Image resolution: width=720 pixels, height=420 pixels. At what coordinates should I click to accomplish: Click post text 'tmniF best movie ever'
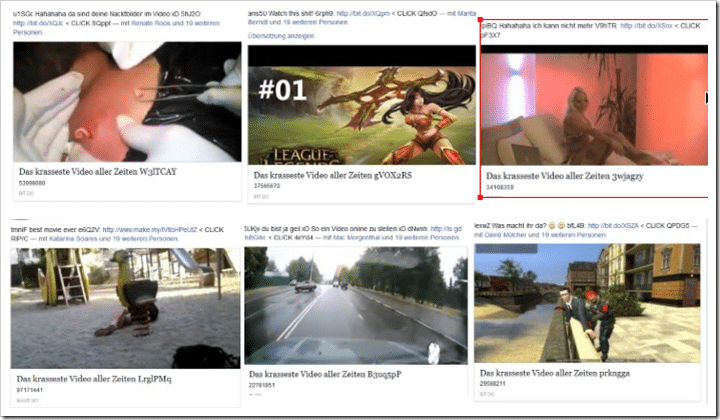click(x=42, y=230)
